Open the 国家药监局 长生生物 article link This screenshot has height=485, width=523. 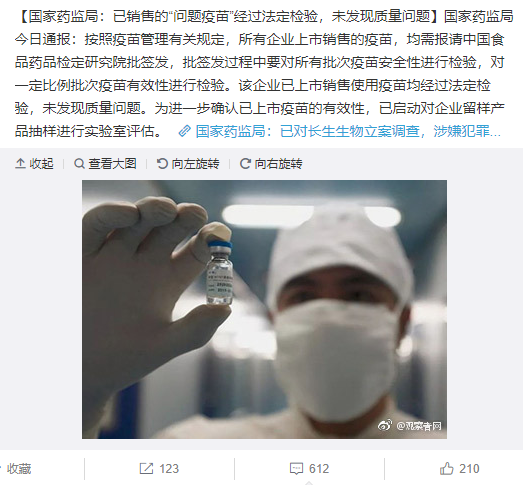[x=348, y=131]
